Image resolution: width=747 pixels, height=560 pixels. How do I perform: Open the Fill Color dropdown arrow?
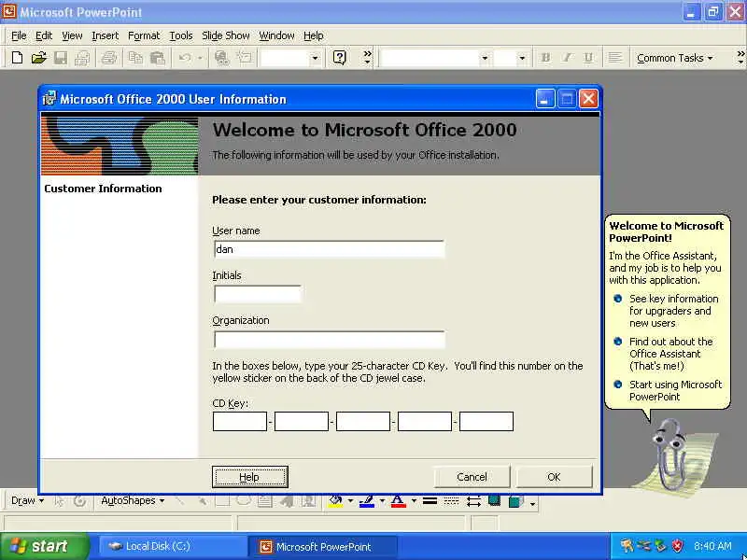tap(351, 501)
